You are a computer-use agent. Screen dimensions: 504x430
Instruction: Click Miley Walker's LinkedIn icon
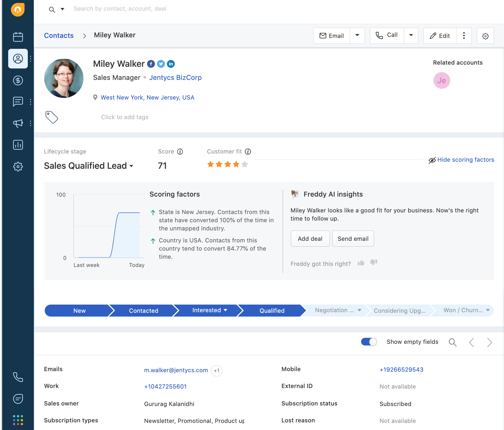tap(171, 64)
